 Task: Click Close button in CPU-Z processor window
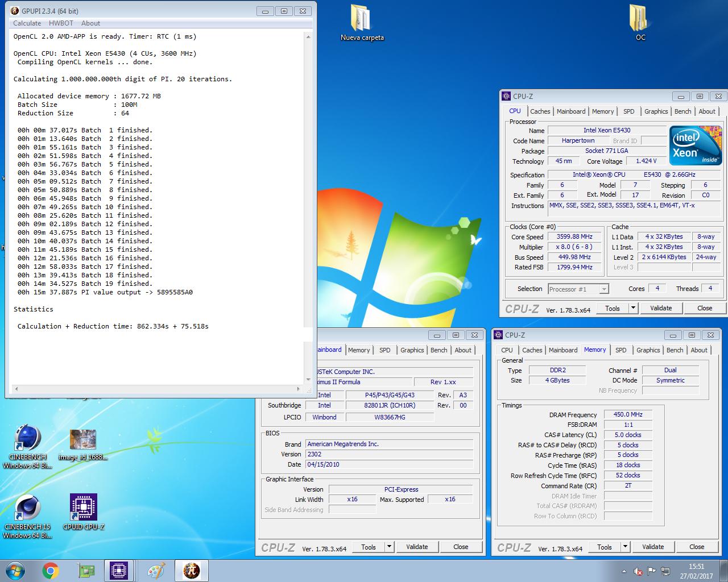tap(705, 308)
